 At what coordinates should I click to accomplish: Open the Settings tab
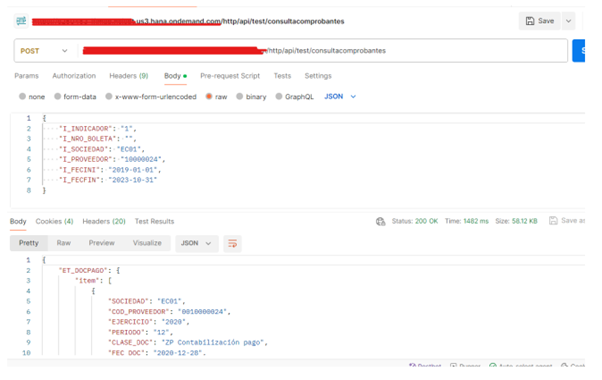[x=318, y=76]
